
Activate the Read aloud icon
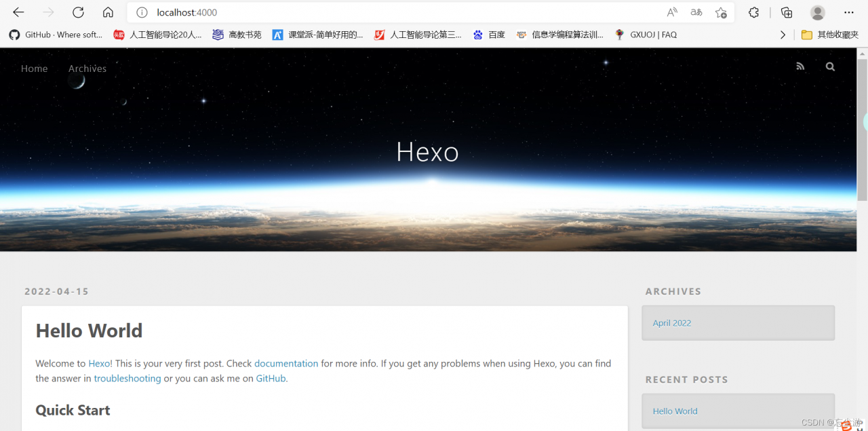coord(672,12)
